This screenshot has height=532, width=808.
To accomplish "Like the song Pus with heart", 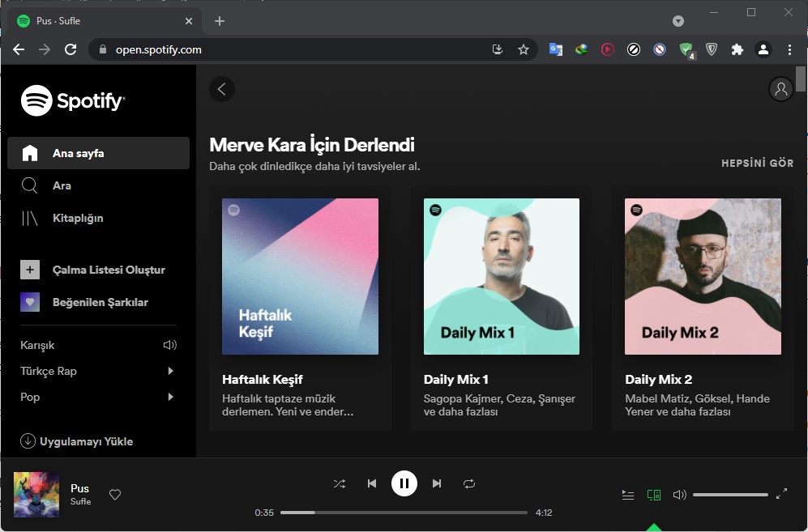I will point(115,495).
